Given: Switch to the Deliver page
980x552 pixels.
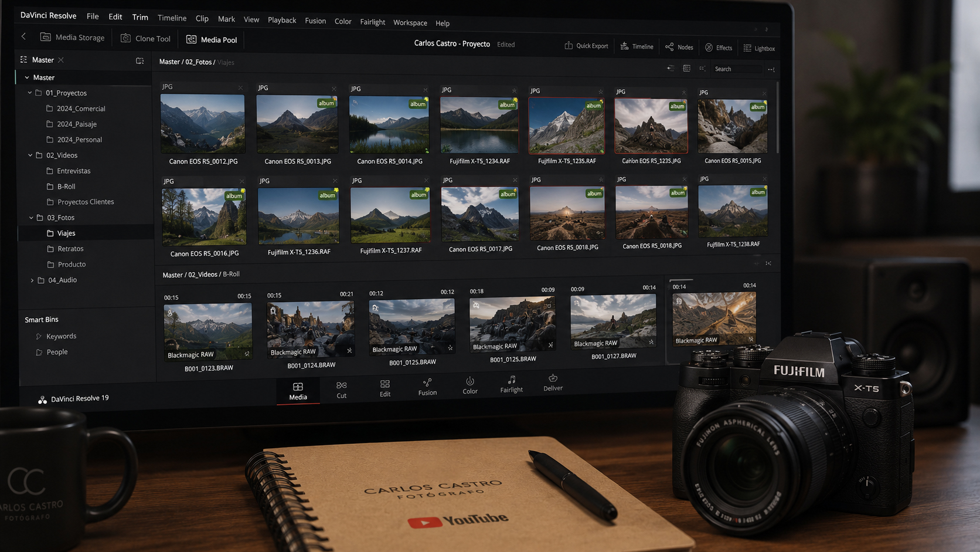Looking at the screenshot, I should (x=553, y=382).
